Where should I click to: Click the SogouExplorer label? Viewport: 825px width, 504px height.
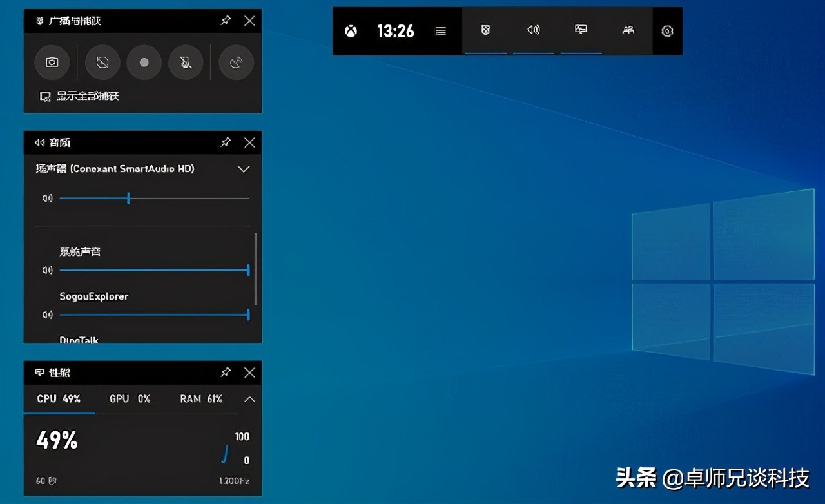(94, 296)
